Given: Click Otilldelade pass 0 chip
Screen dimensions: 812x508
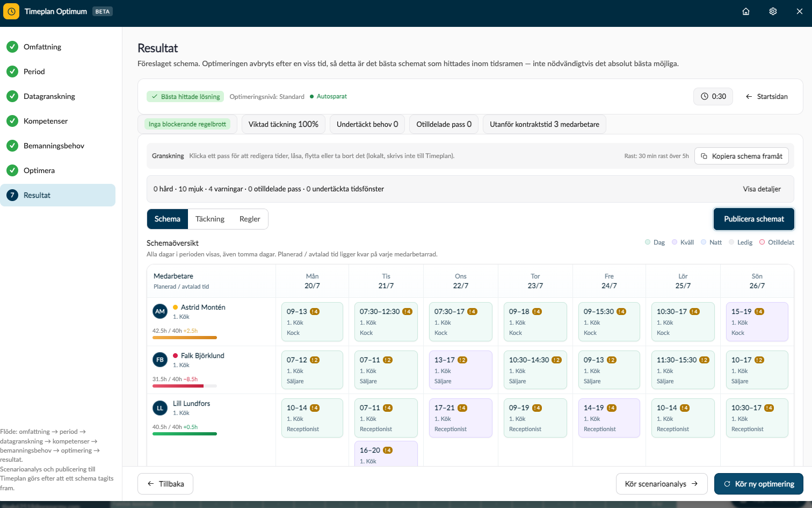Looking at the screenshot, I should point(444,124).
